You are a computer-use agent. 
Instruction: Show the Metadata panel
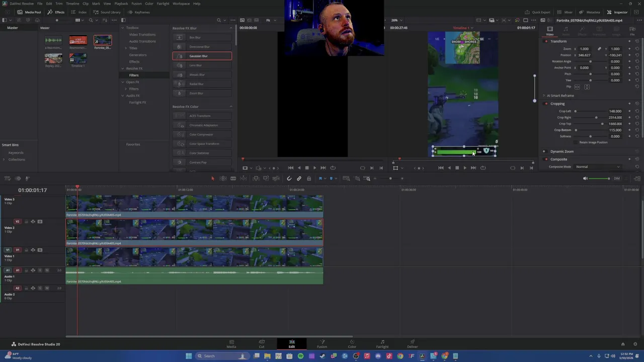click(590, 12)
